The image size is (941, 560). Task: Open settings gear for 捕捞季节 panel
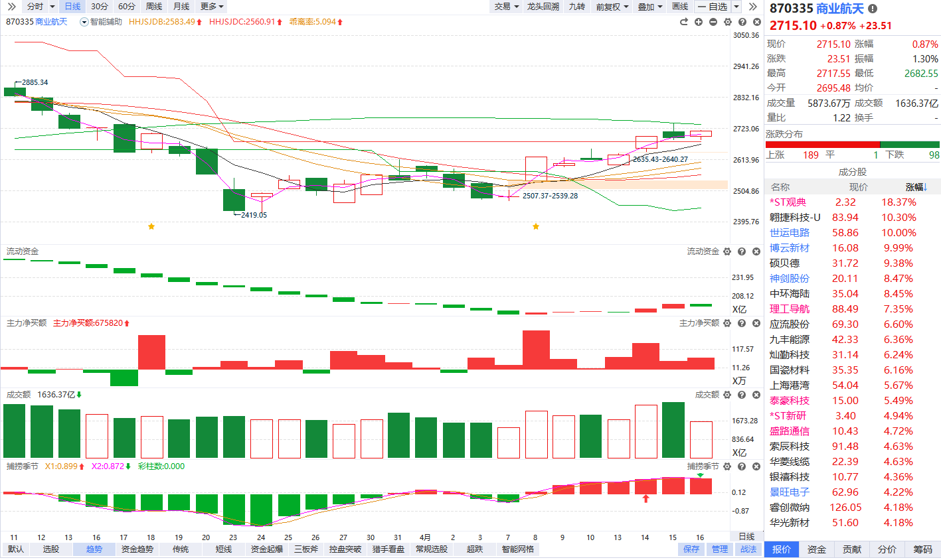(727, 466)
